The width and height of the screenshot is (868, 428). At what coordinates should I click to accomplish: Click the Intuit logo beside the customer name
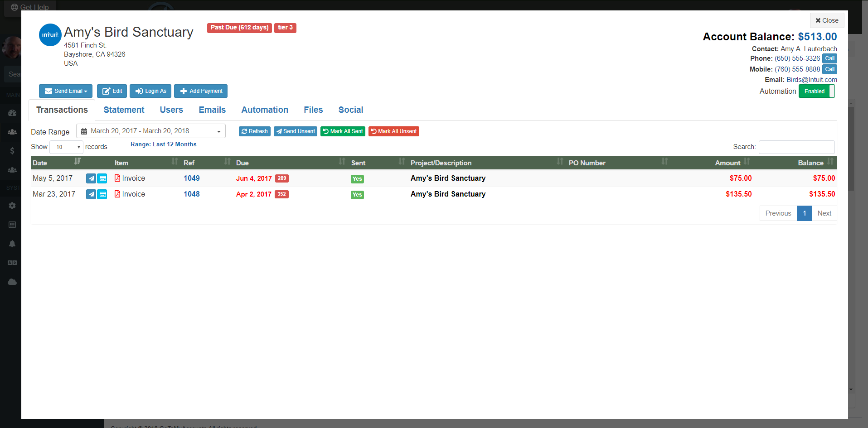(x=50, y=35)
